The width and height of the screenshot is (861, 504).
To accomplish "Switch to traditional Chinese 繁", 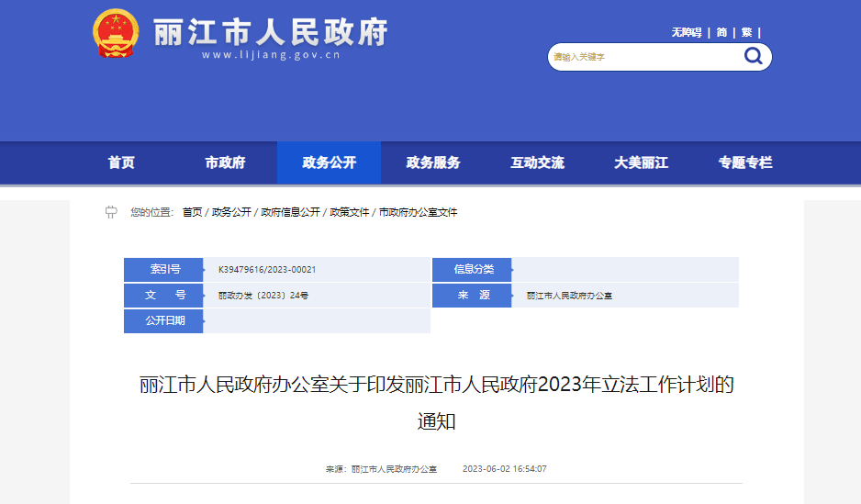I will coord(747,32).
